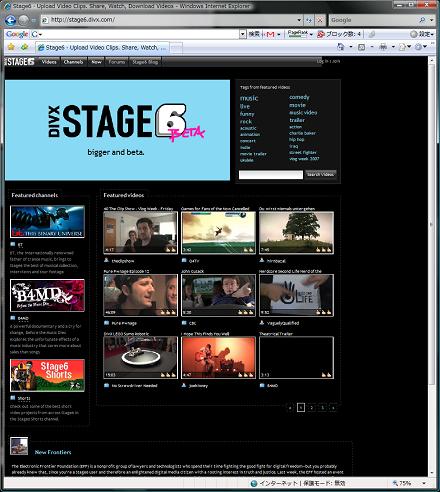This screenshot has width=440, height=492.
Task: Open the Favorites Center star icon
Action: pos(11,47)
